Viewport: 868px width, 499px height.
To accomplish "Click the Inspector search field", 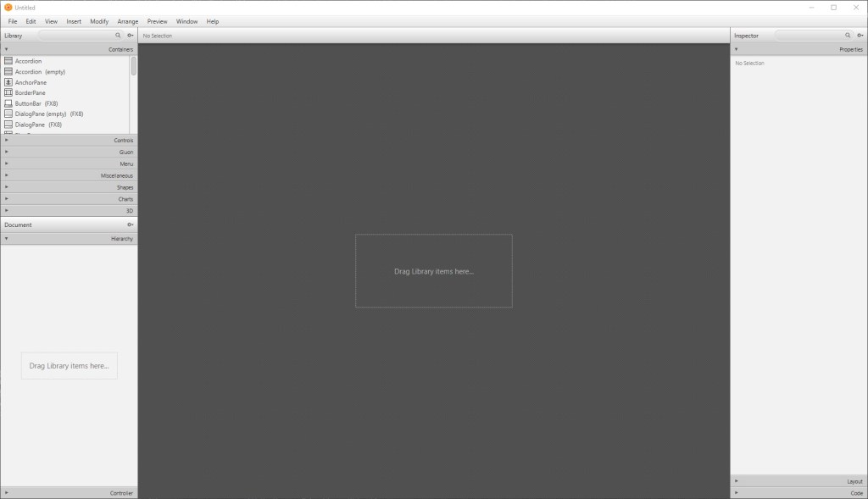I will [x=810, y=36].
